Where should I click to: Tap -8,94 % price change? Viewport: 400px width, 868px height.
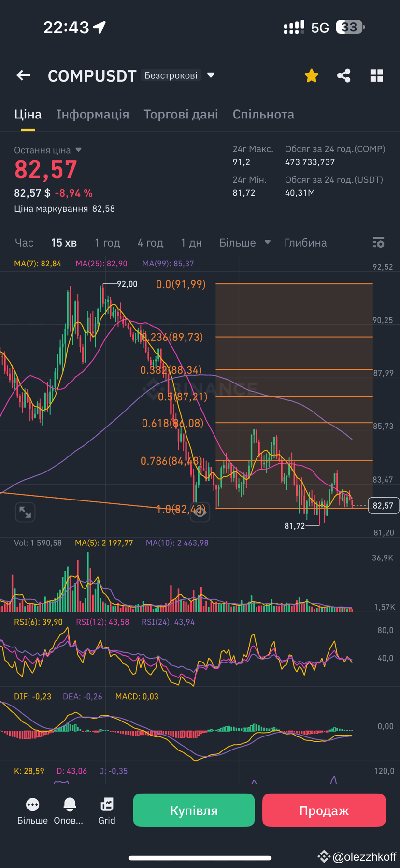73,193
